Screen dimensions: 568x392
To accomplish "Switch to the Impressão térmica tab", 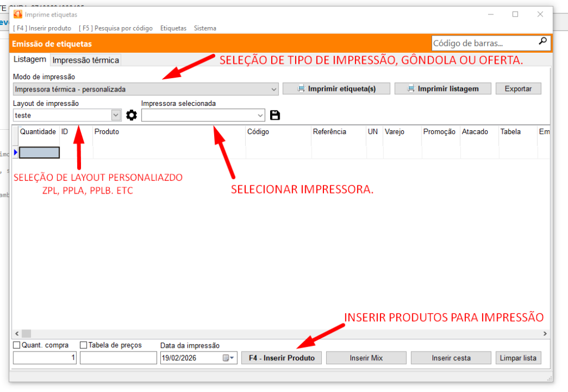I will (x=85, y=60).
